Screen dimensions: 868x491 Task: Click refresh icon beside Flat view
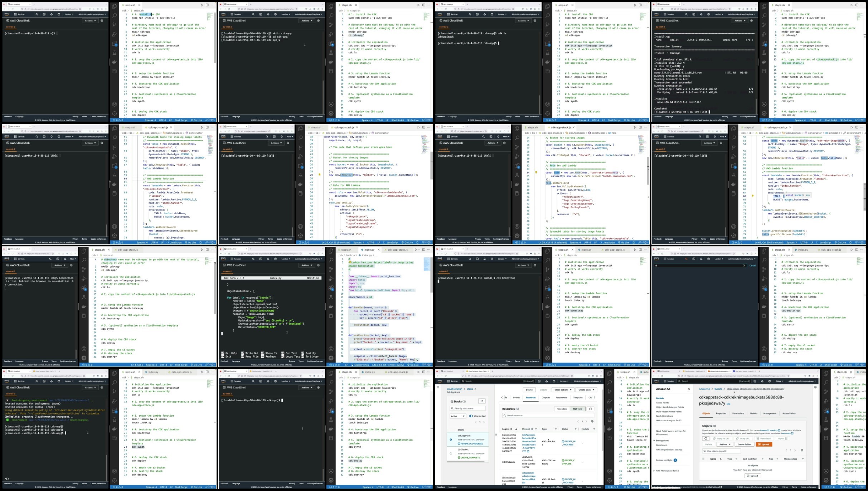590,409
